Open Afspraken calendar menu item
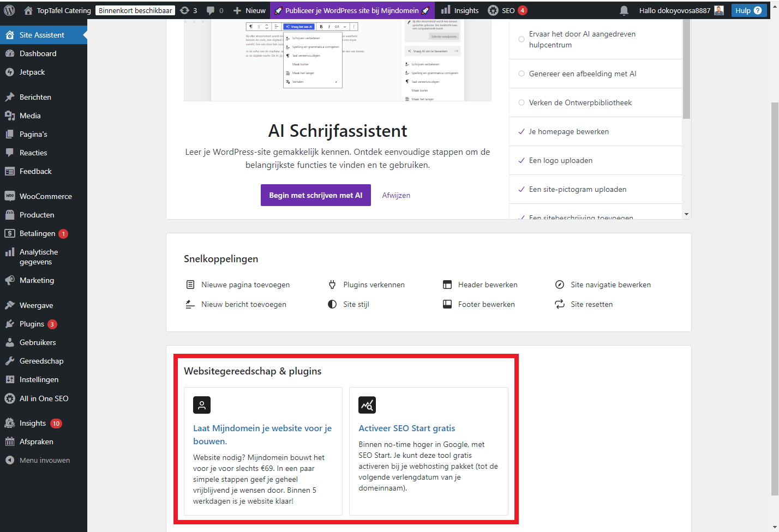The width and height of the screenshot is (779, 532). tap(44, 442)
